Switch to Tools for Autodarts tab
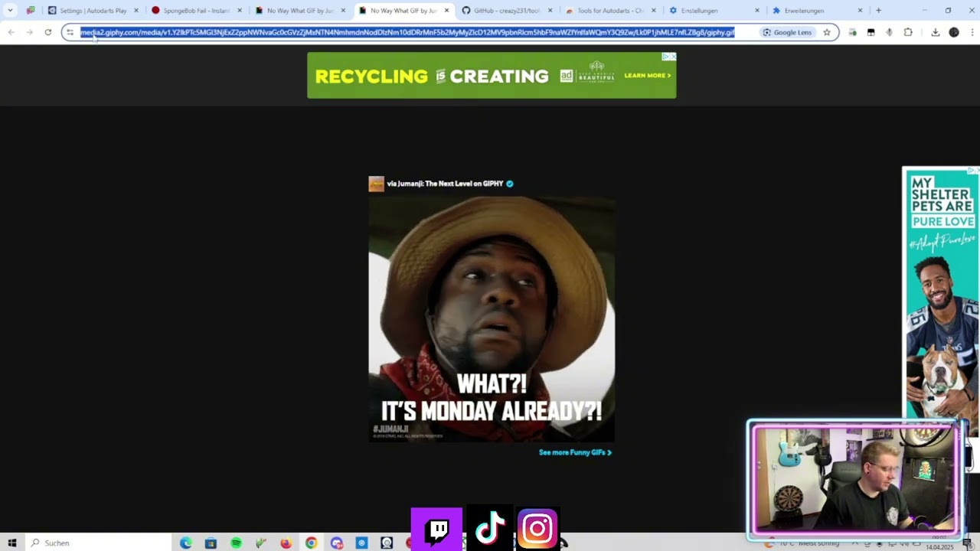980x551 pixels. pyautogui.click(x=609, y=11)
